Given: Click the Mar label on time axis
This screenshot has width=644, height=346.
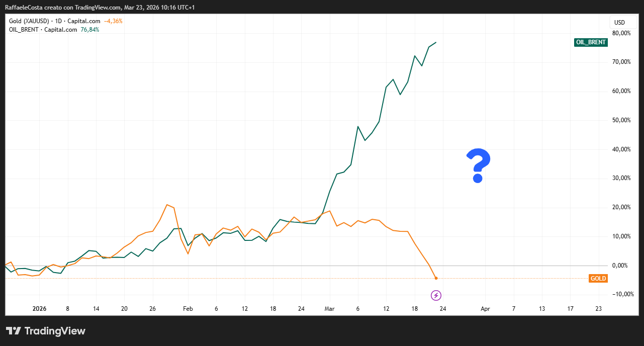Looking at the screenshot, I should coord(329,309).
